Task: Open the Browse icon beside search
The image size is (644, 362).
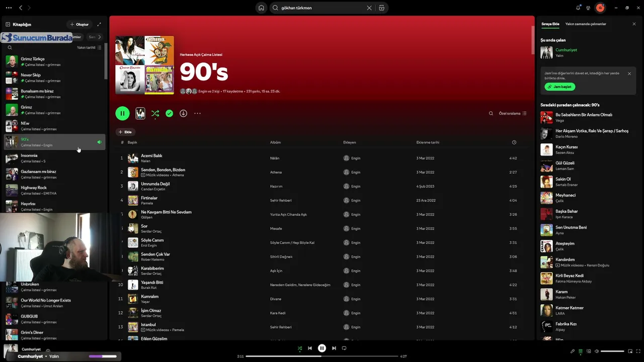Action: (x=381, y=8)
